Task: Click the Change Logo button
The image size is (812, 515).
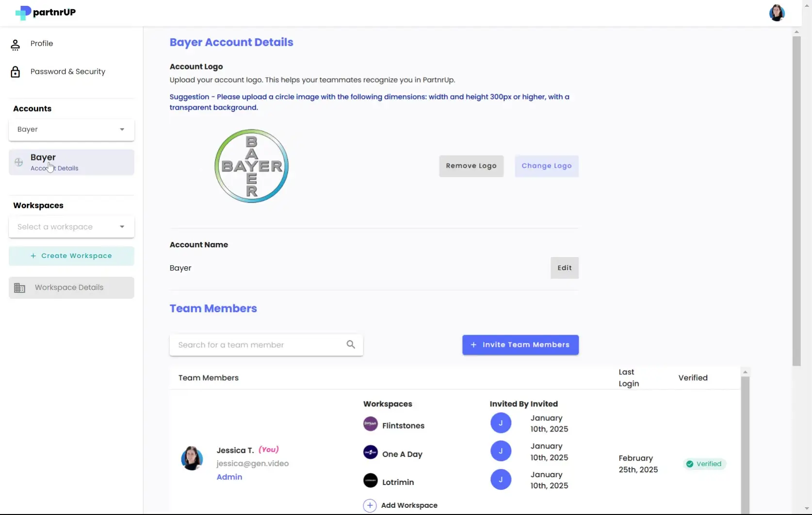Action: pyautogui.click(x=546, y=166)
